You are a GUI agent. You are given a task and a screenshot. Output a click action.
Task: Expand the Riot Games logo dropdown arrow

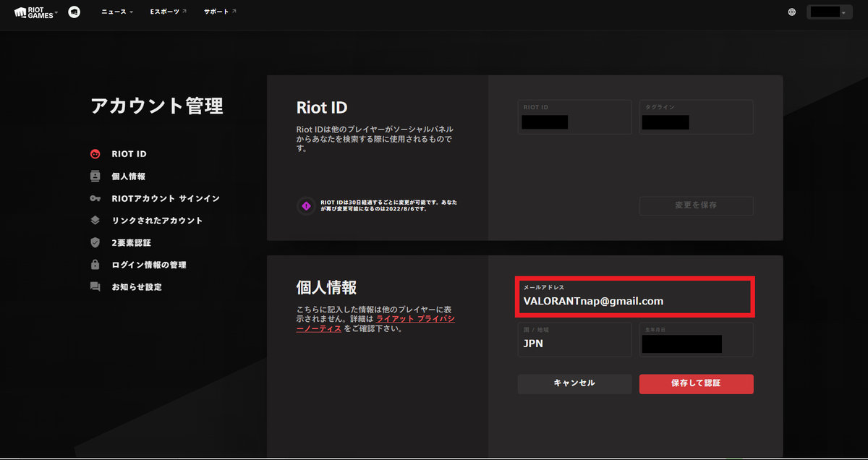[x=56, y=12]
